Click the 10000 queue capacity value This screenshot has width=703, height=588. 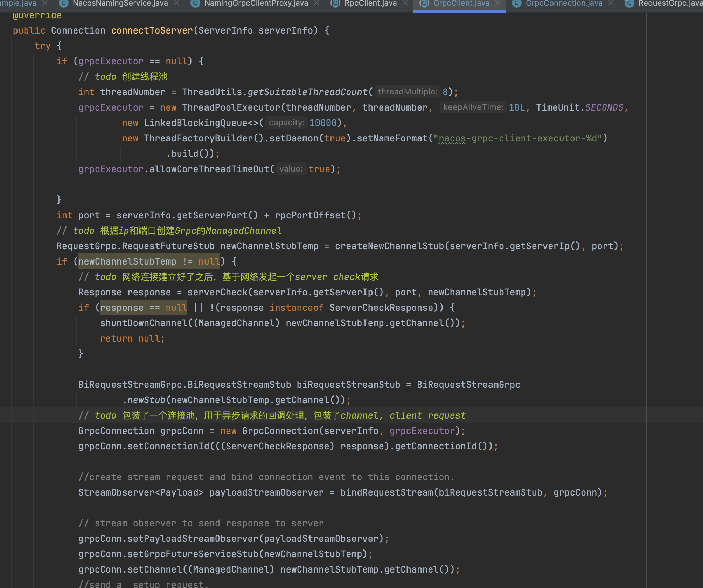(x=323, y=123)
